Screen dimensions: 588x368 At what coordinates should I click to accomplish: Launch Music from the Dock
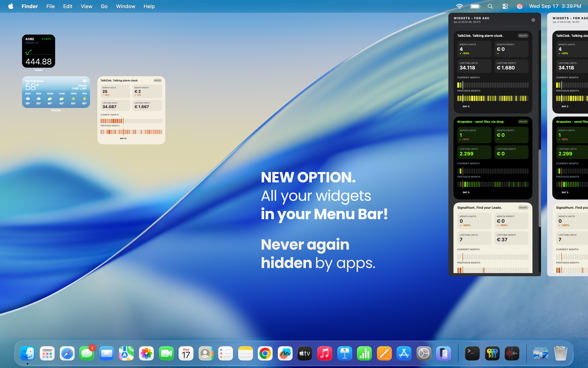point(325,353)
